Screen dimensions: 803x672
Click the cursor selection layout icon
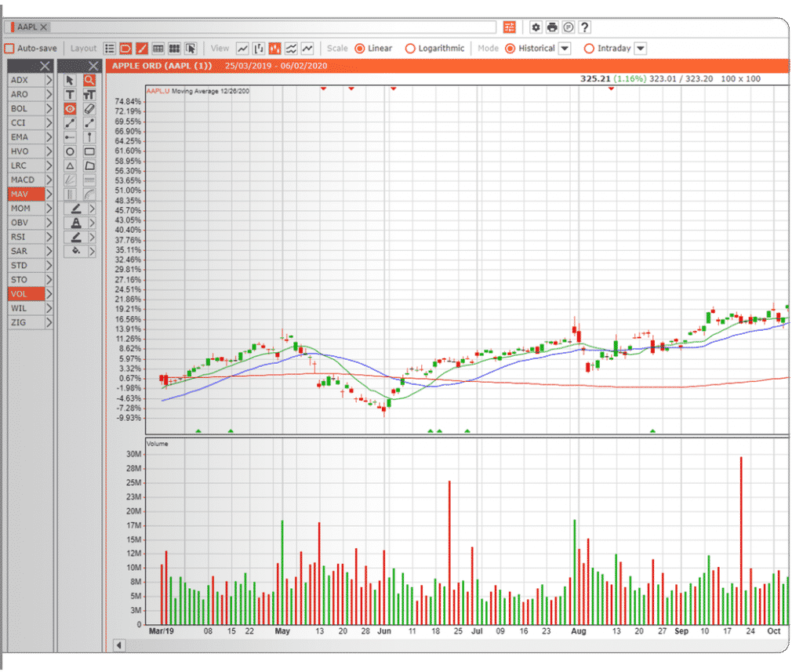click(191, 49)
